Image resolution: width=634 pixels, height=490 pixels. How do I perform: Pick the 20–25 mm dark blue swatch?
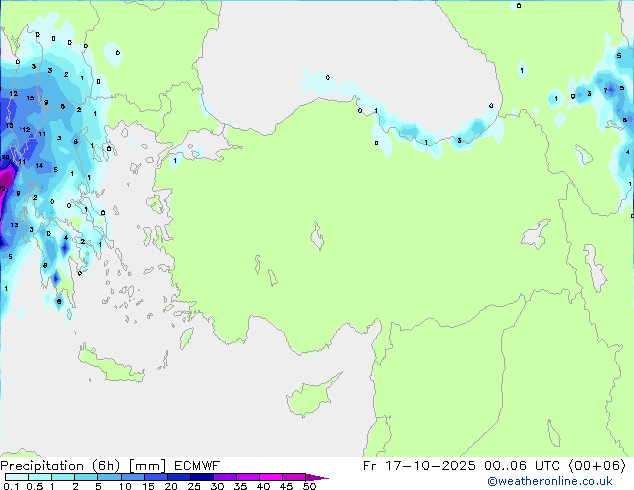click(x=179, y=477)
